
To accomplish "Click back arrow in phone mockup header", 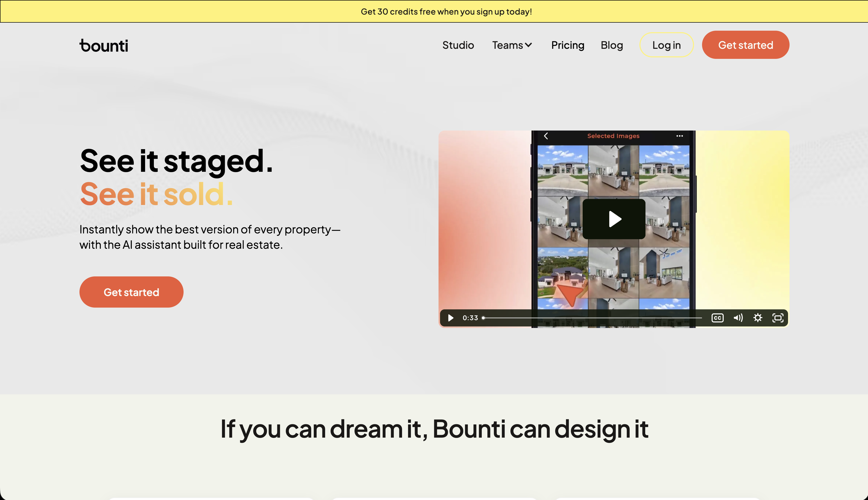I will 546,136.
